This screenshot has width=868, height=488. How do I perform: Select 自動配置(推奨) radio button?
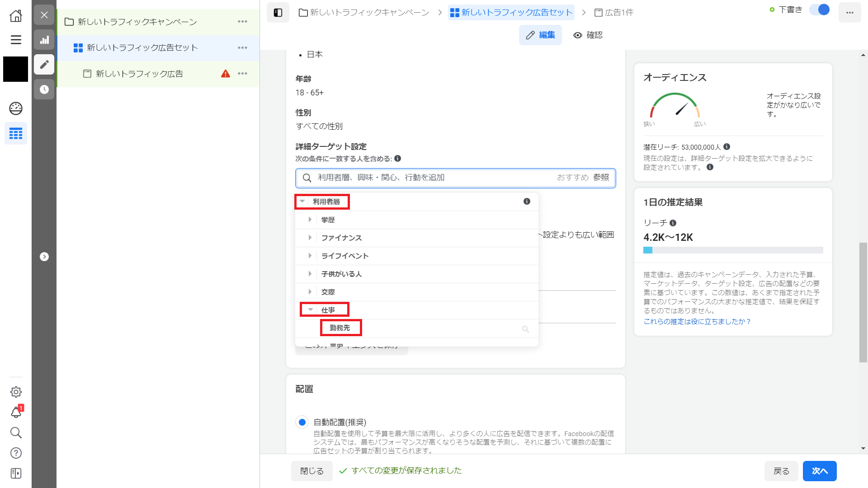[302, 422]
